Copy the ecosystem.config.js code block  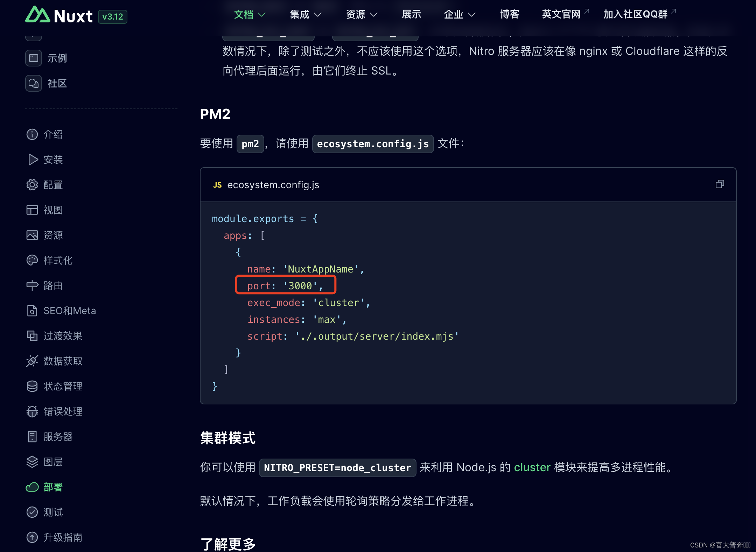click(720, 184)
